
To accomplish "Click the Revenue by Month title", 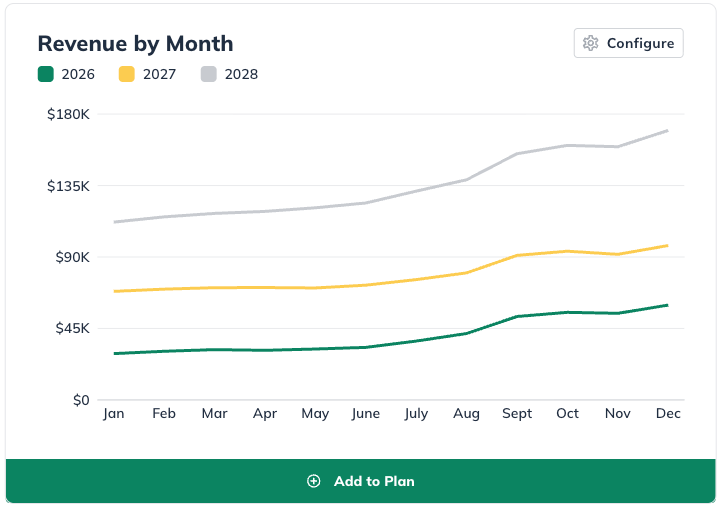I will tap(135, 44).
